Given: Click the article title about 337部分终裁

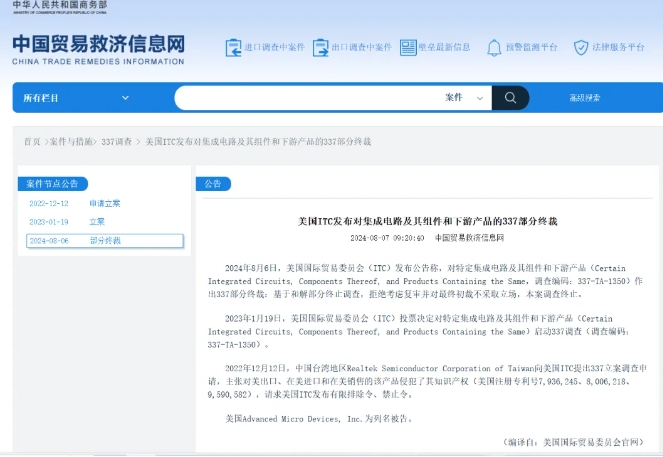Looking at the screenshot, I should 427,221.
